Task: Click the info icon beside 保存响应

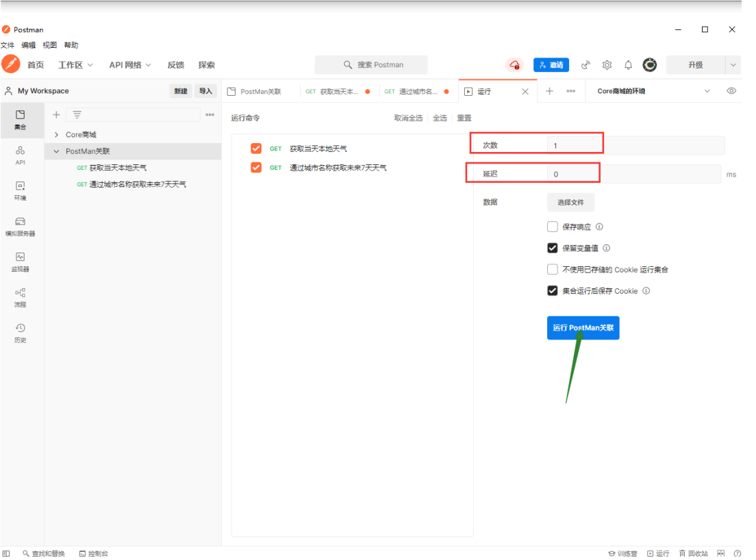Action: (599, 227)
